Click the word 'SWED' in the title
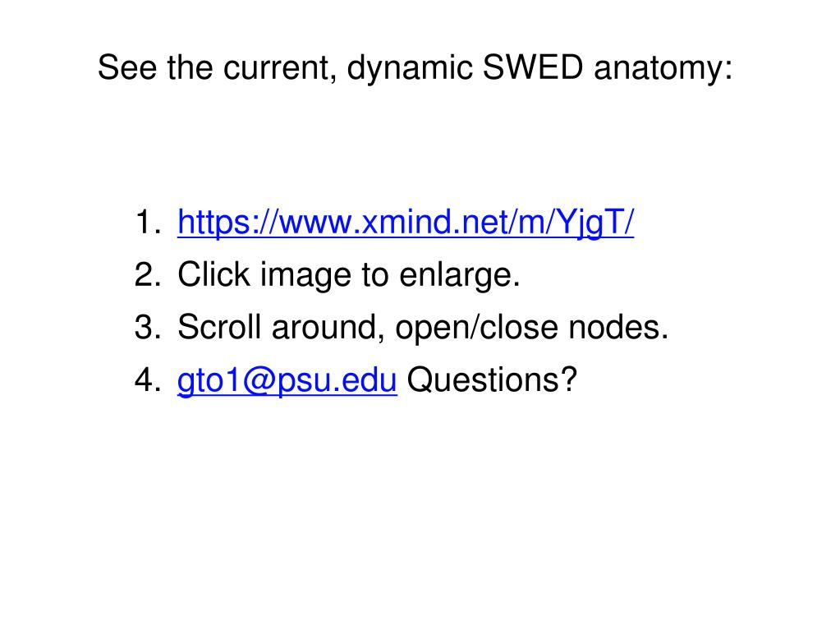This screenshot has height=630, width=840. [533, 67]
